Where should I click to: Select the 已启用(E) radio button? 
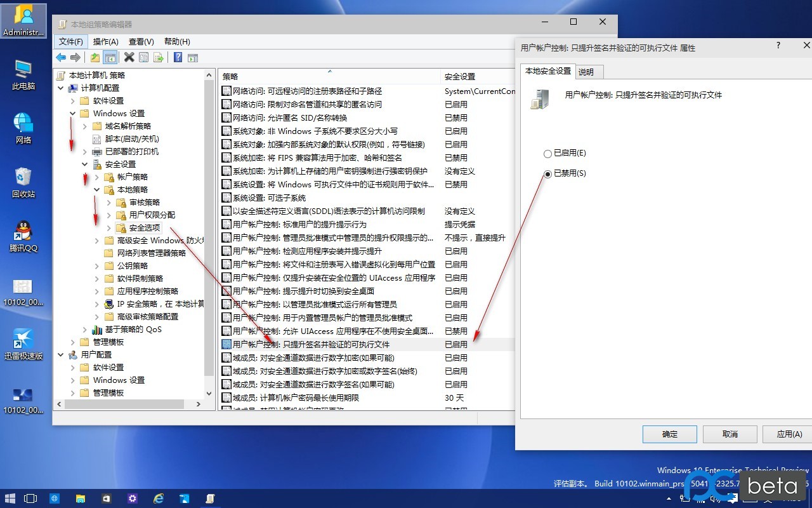click(547, 154)
